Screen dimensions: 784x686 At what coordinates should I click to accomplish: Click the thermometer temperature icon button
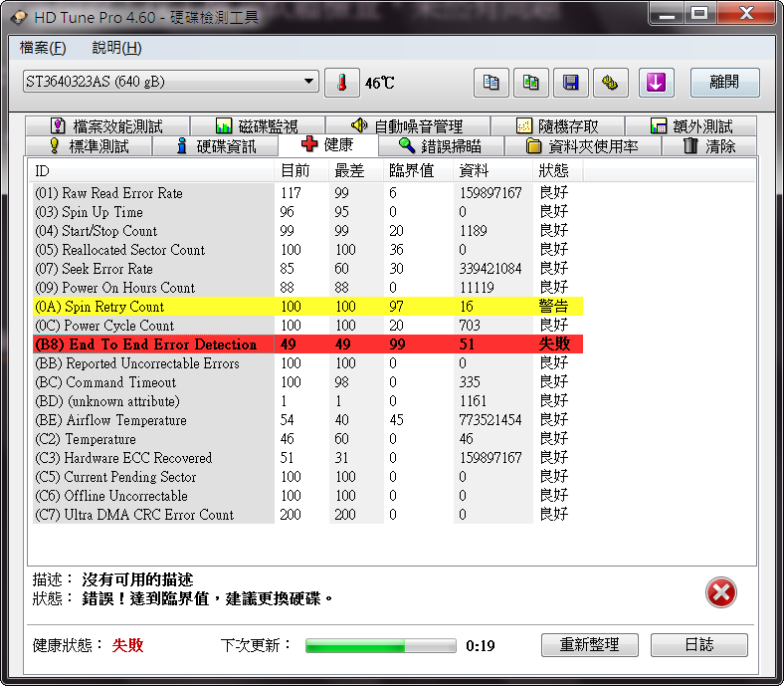(342, 83)
